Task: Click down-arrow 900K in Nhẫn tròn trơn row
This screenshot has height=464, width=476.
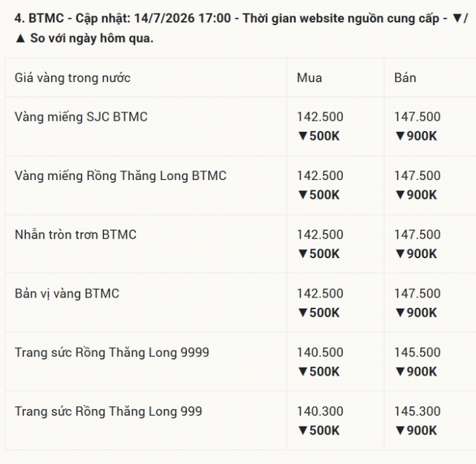Action: click(416, 253)
